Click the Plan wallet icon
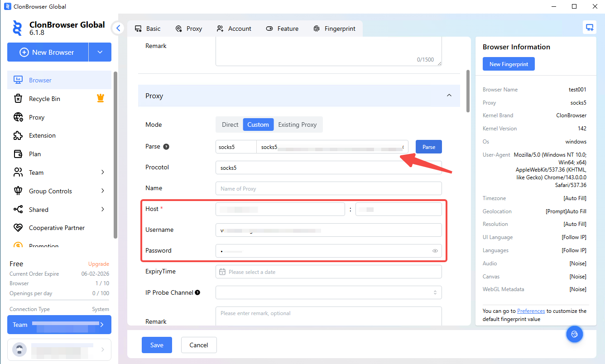This screenshot has height=364, width=605. point(18,154)
